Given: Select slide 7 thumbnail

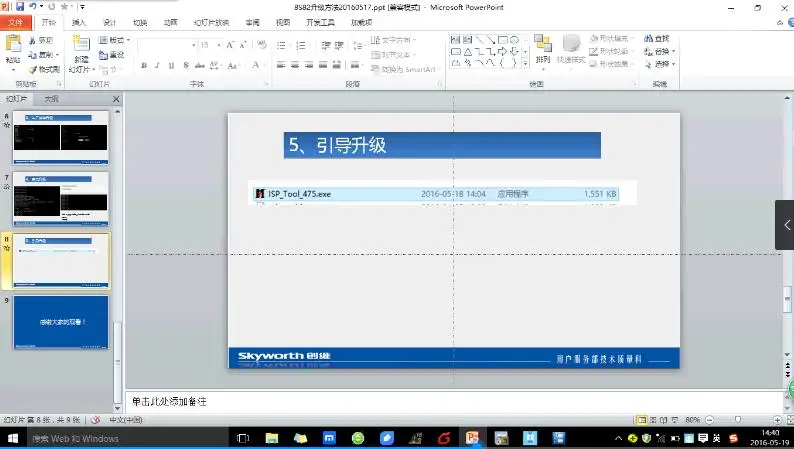Looking at the screenshot, I should 61,198.
